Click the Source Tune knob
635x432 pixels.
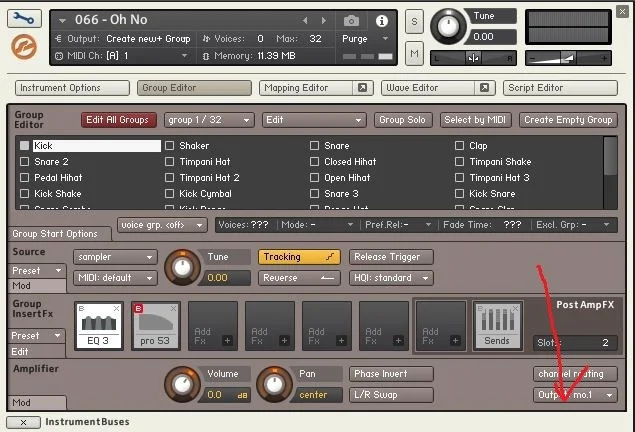[x=182, y=267]
